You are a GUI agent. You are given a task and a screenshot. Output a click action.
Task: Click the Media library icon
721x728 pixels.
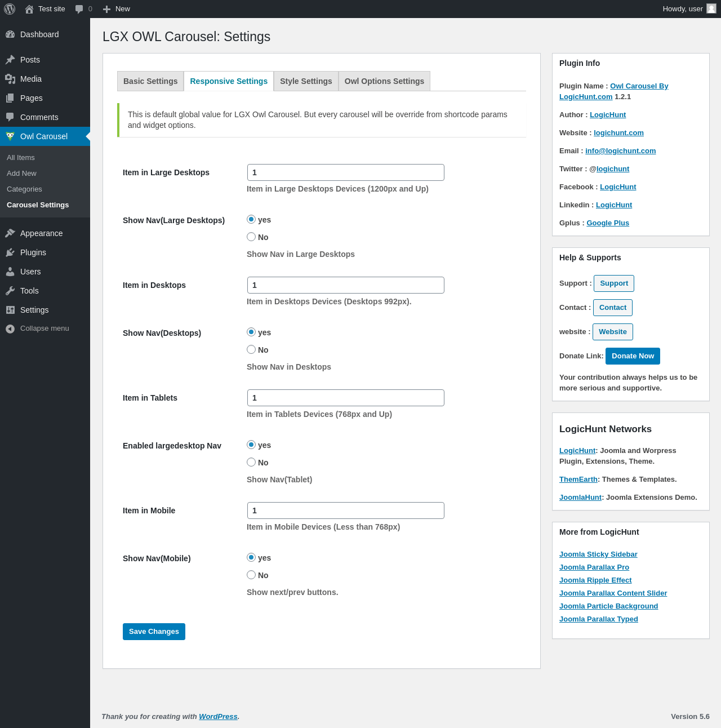(10, 79)
